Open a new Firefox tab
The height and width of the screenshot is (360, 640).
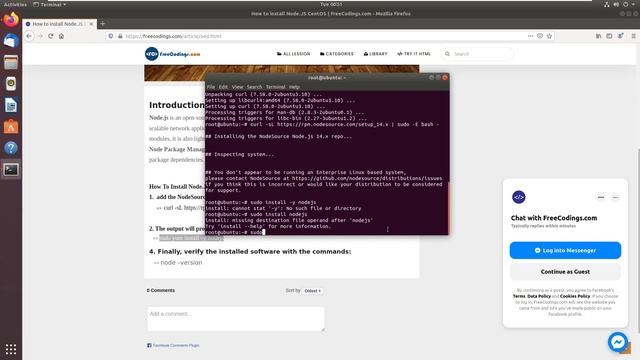102,24
